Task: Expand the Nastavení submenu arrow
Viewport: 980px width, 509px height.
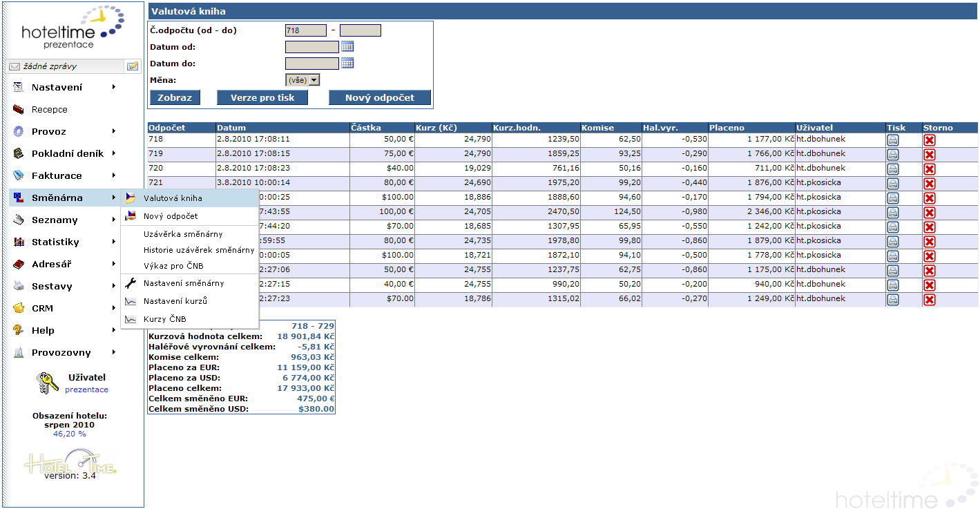Action: (x=113, y=87)
